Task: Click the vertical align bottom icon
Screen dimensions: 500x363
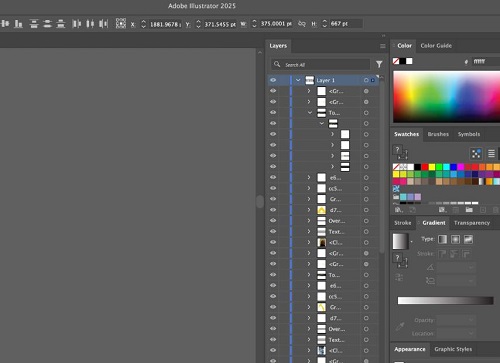Action: (x=18, y=24)
